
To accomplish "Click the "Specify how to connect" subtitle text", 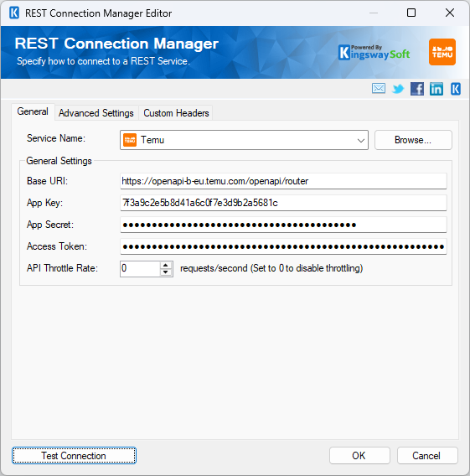I will tap(103, 61).
